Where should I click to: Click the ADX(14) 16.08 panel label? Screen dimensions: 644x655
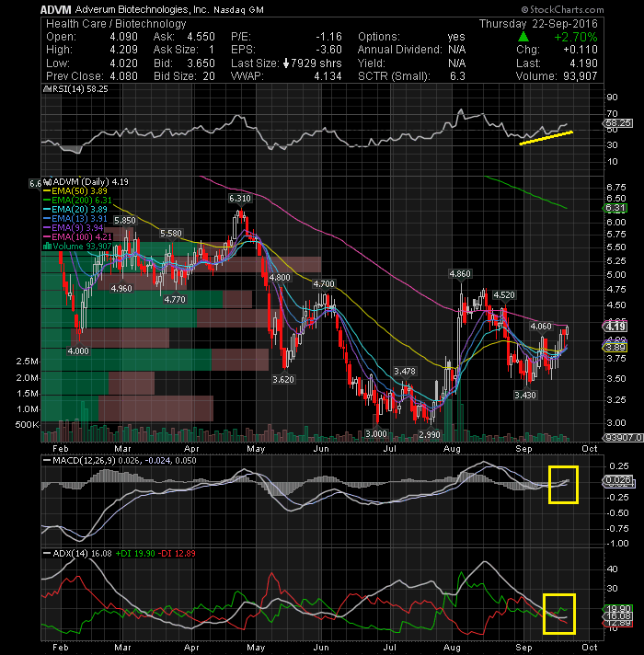82,554
